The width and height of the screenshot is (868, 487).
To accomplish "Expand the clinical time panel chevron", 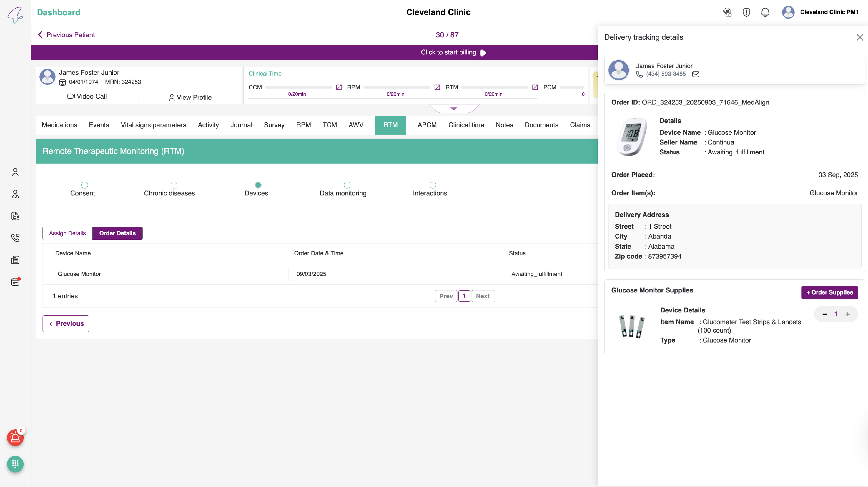I will pyautogui.click(x=454, y=109).
